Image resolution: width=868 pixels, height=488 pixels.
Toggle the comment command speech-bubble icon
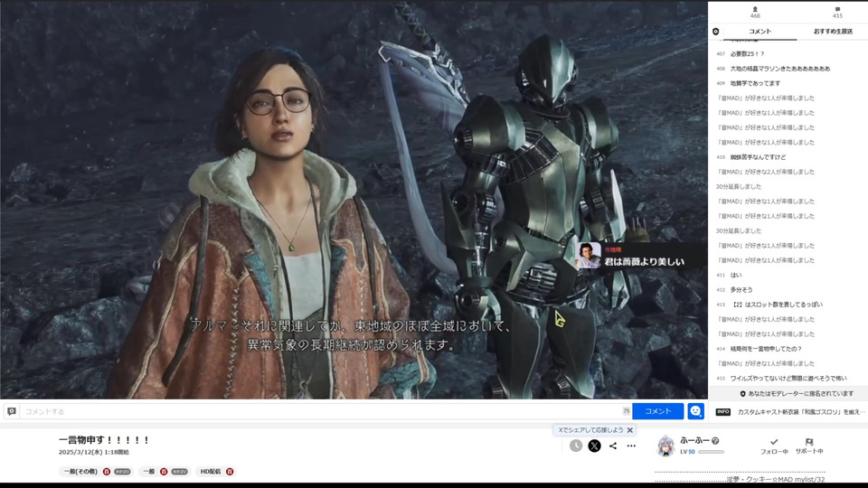tap(12, 411)
